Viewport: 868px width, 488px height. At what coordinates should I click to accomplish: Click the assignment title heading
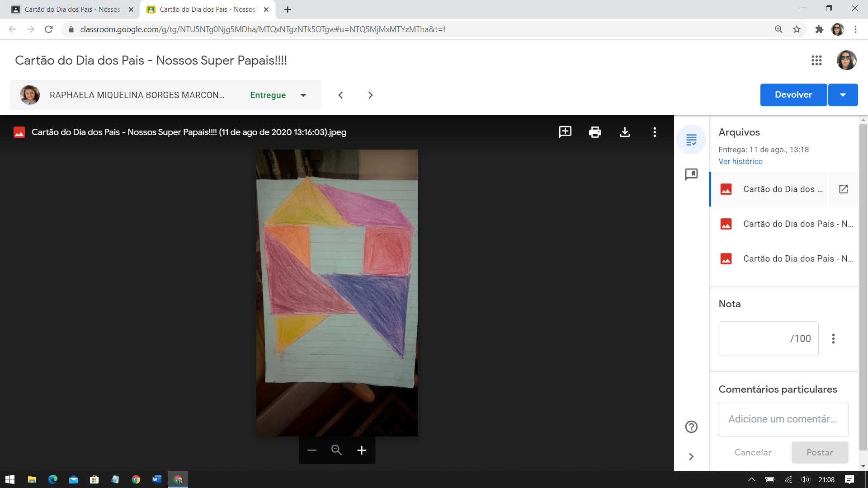(151, 61)
